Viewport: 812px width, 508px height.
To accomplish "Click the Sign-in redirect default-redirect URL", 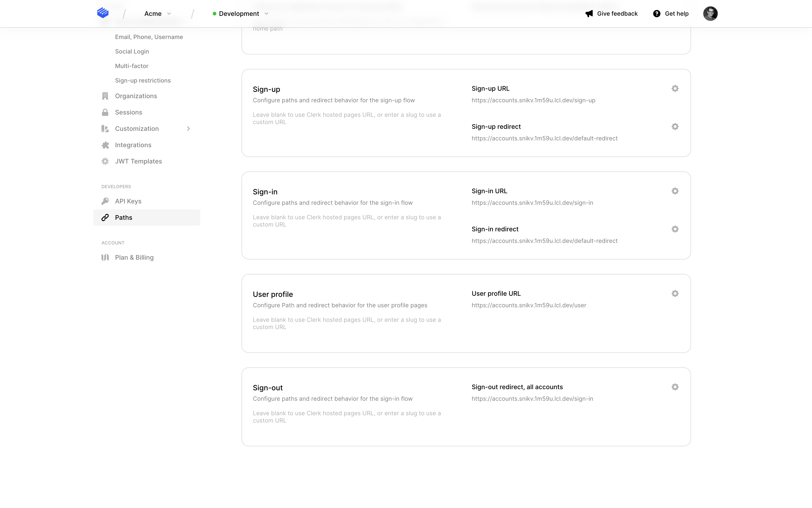I will coord(544,241).
